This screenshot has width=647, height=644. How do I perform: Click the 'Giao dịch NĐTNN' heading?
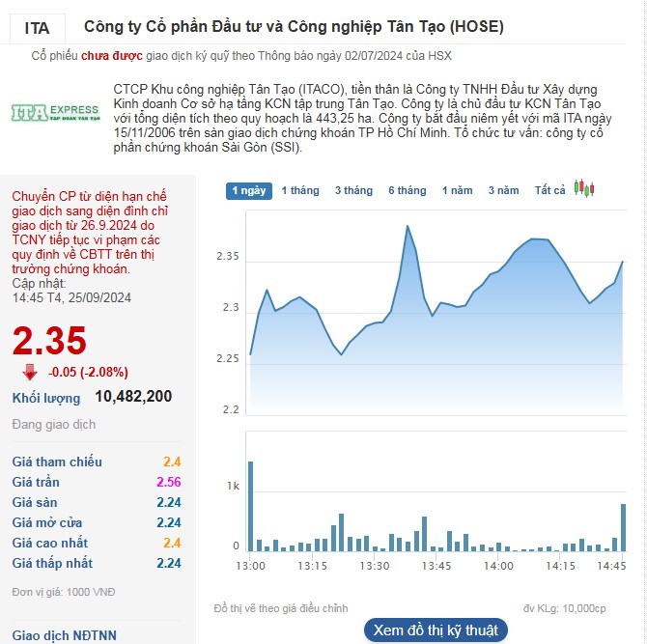[x=65, y=635]
